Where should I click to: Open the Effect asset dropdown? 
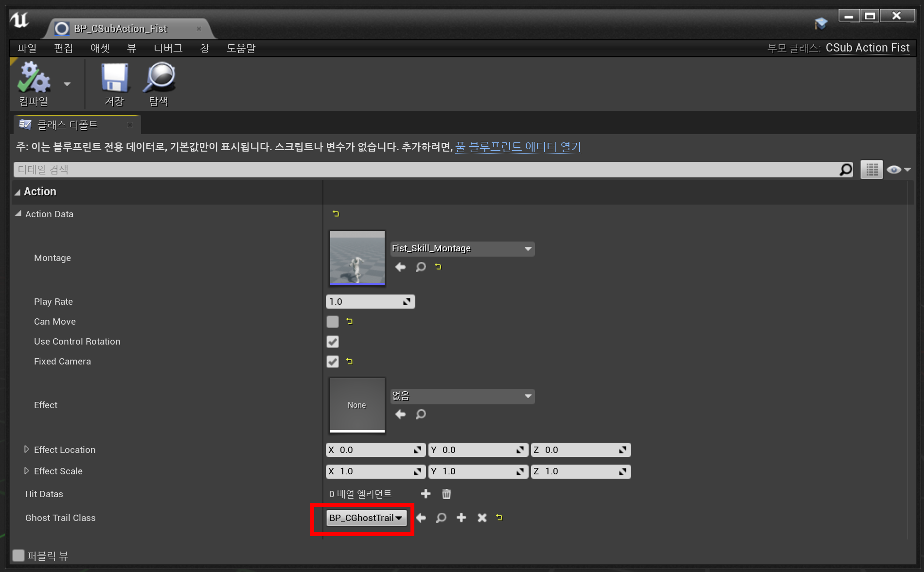pyautogui.click(x=462, y=396)
